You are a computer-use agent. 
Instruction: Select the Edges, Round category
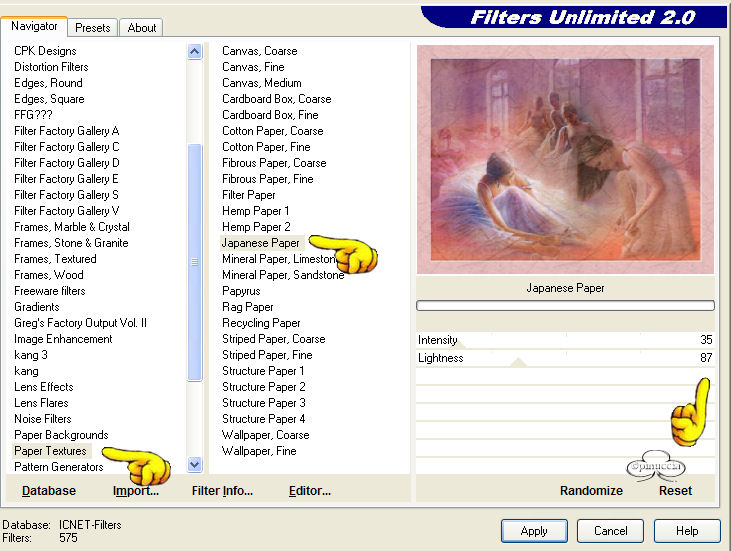(48, 83)
